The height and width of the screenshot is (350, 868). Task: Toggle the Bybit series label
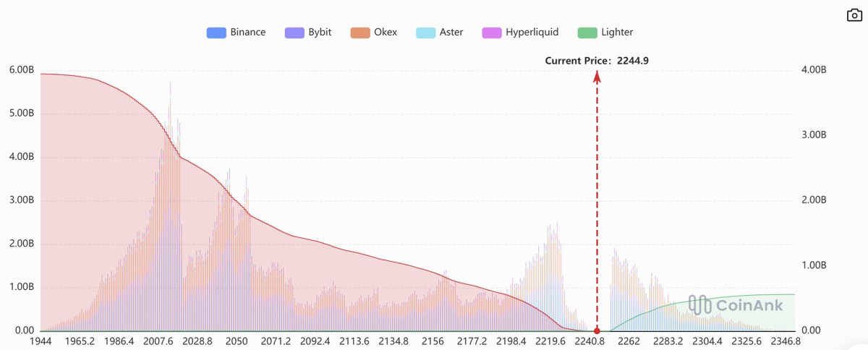click(x=320, y=33)
